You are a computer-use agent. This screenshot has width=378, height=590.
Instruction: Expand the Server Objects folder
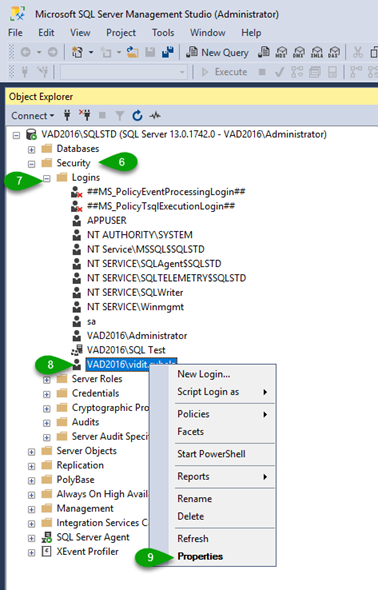click(x=32, y=452)
